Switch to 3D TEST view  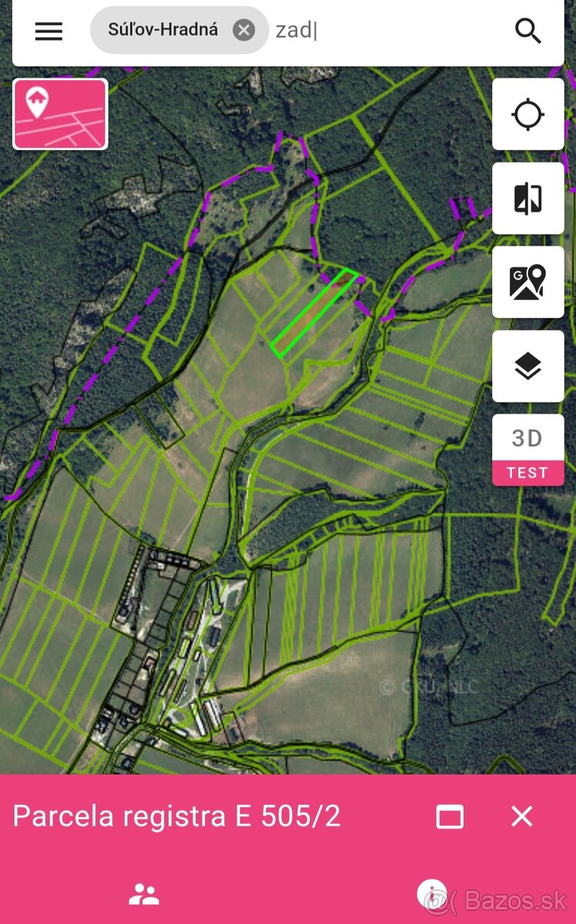[x=528, y=450]
